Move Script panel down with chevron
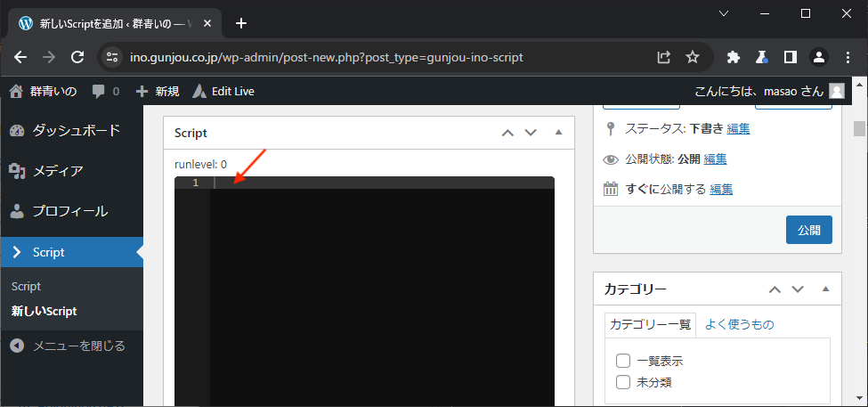This screenshot has width=868, height=407. point(531,133)
